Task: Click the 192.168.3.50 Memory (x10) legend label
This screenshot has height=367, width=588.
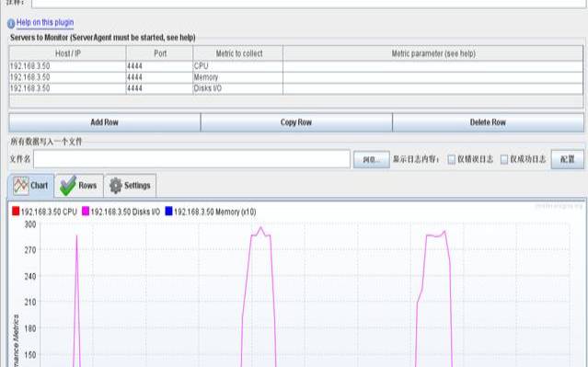Action: click(215, 212)
